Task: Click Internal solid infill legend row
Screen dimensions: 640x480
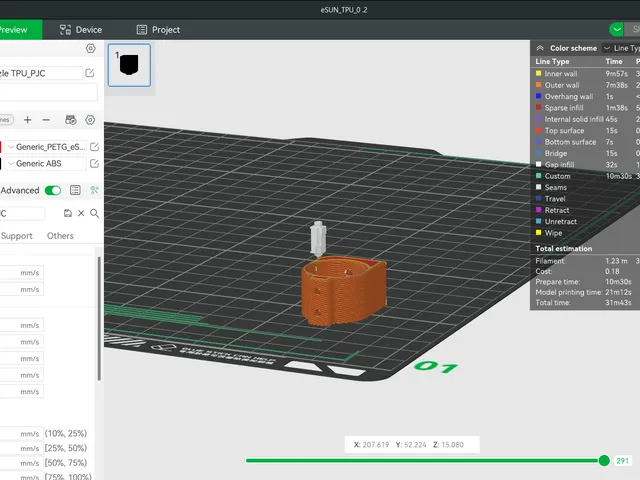Action: pyautogui.click(x=587, y=119)
